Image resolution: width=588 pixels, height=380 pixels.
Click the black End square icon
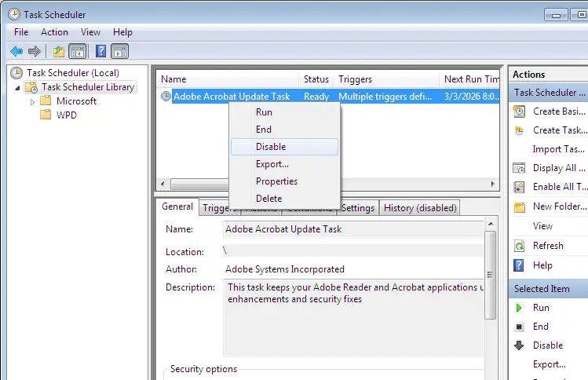(x=519, y=327)
